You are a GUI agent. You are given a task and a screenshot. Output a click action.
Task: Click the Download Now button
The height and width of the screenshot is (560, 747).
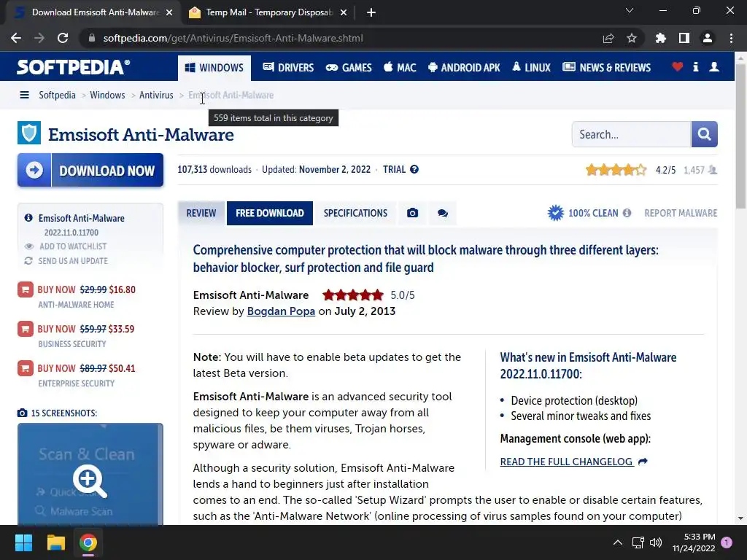click(90, 170)
